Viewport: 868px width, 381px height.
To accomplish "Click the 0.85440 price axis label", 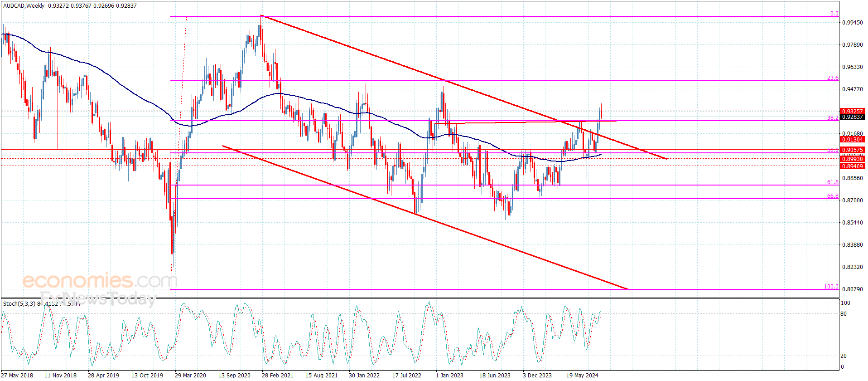I will (x=852, y=223).
